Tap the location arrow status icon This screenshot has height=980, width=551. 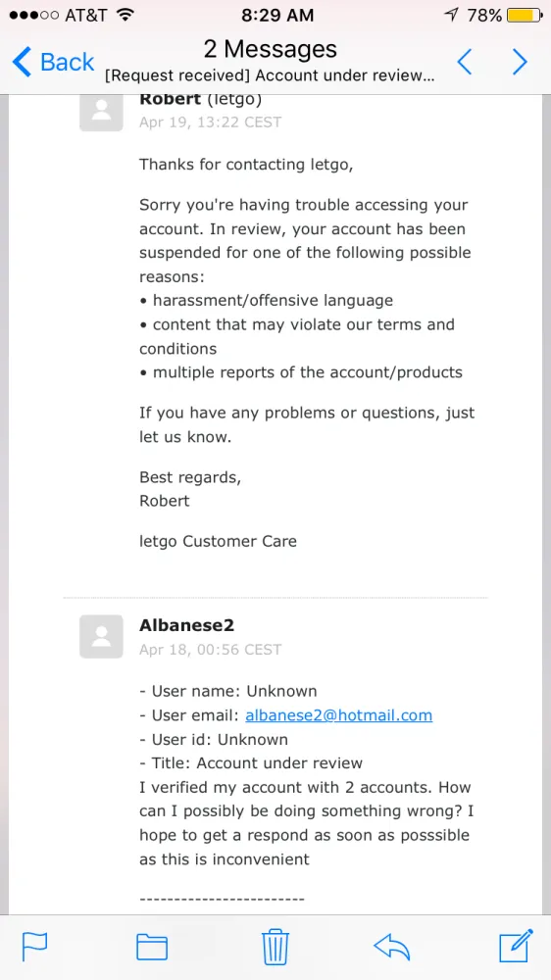coord(451,15)
